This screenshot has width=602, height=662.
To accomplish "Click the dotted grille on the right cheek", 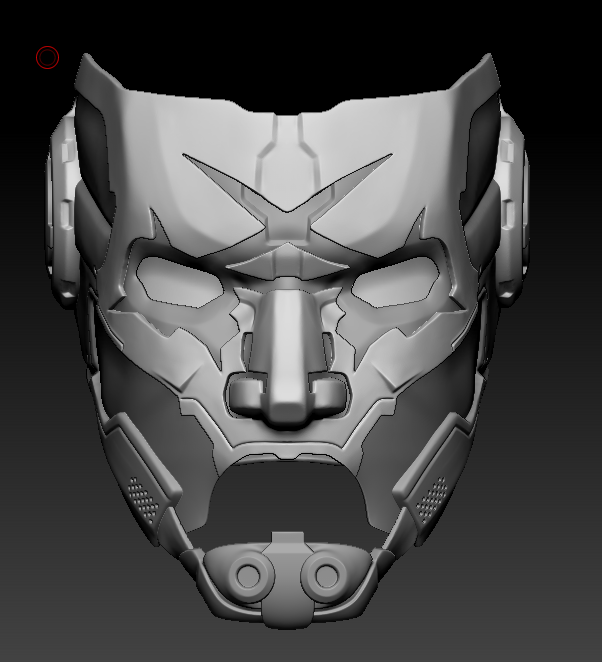I will [431, 493].
